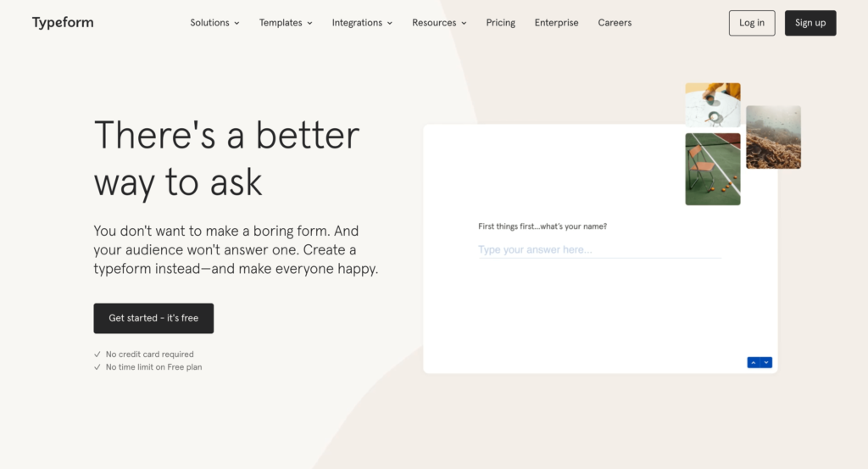Click the Log in button
868x469 pixels.
click(752, 23)
